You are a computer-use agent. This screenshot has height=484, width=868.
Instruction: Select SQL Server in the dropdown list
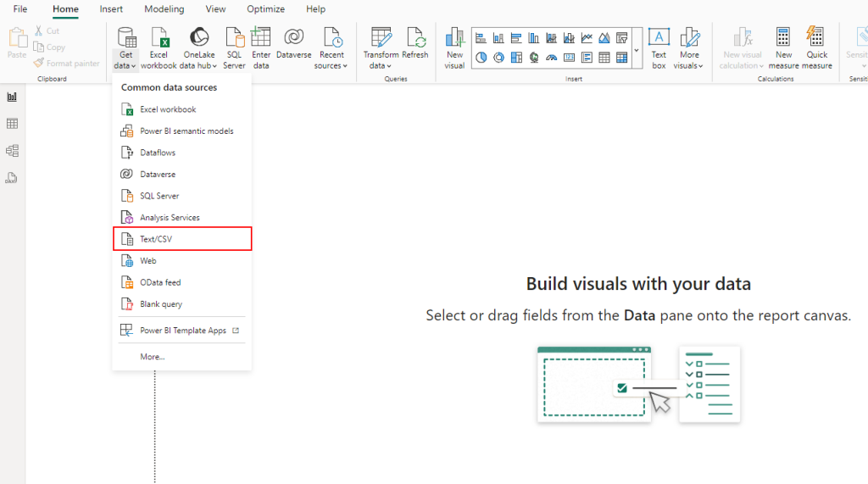[182, 196]
